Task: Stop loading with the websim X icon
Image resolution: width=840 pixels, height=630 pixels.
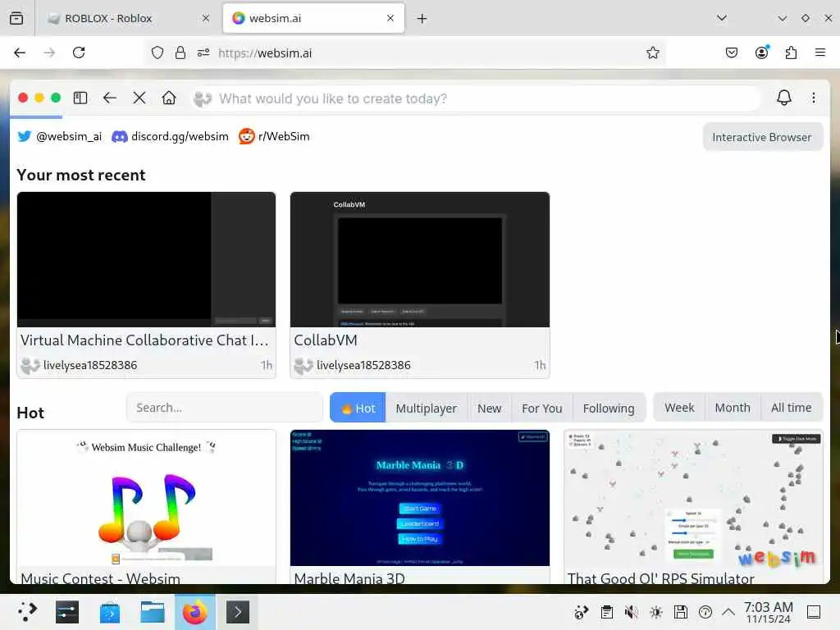Action: tap(139, 98)
